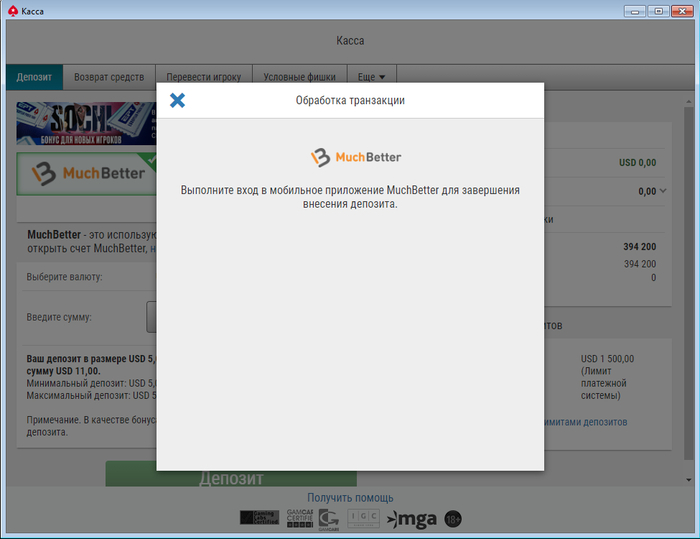Click the GamCare G logo

[x=329, y=519]
